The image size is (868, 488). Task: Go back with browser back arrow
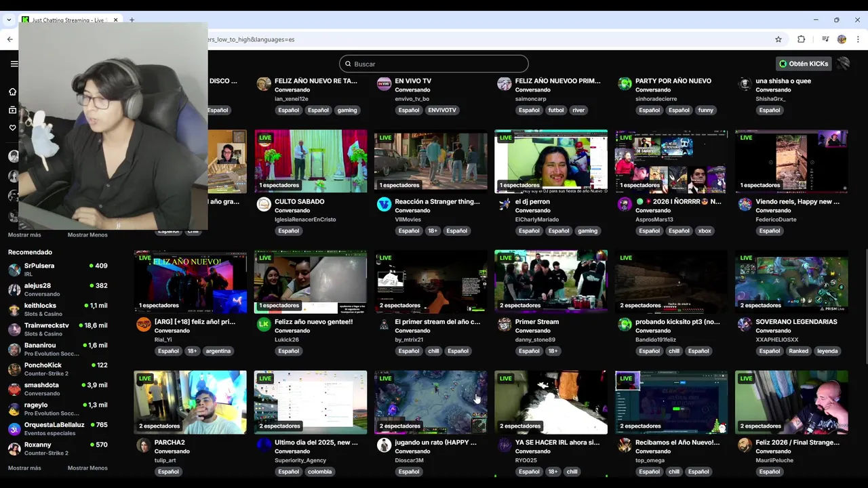9,39
